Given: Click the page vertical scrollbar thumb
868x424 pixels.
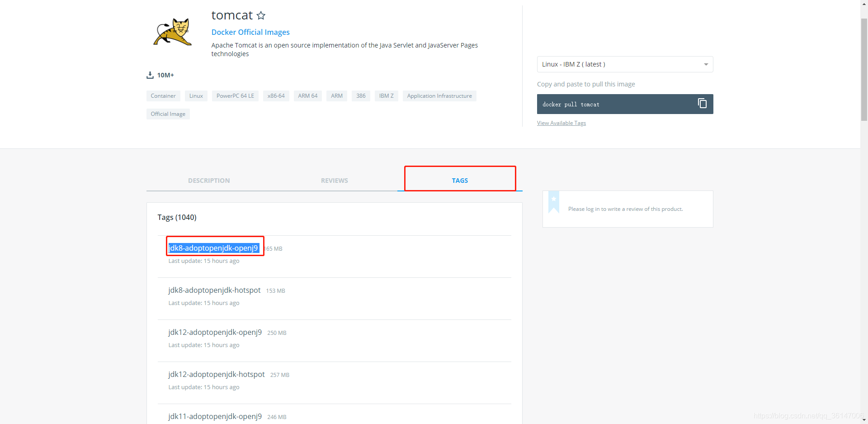Looking at the screenshot, I should pyautogui.click(x=864, y=70).
